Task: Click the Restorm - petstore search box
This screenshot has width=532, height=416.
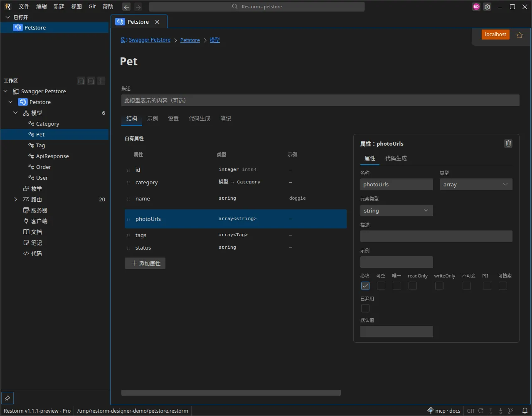Action: coord(257,7)
